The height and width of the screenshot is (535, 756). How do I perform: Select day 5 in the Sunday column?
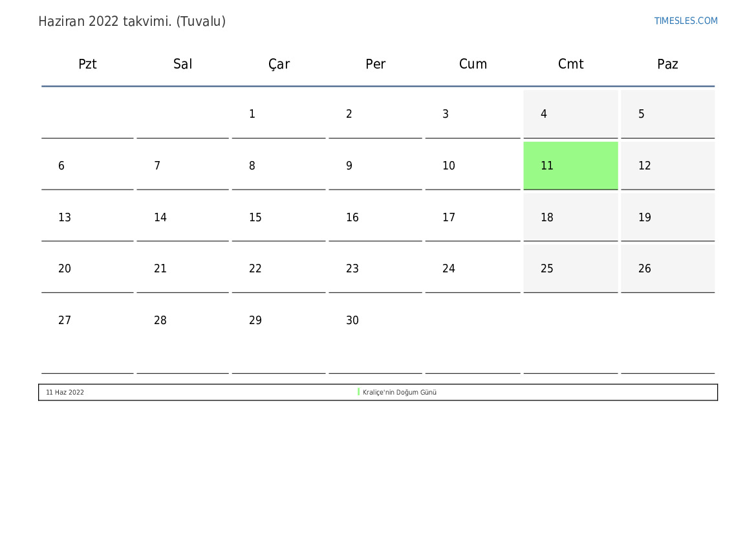click(x=642, y=115)
